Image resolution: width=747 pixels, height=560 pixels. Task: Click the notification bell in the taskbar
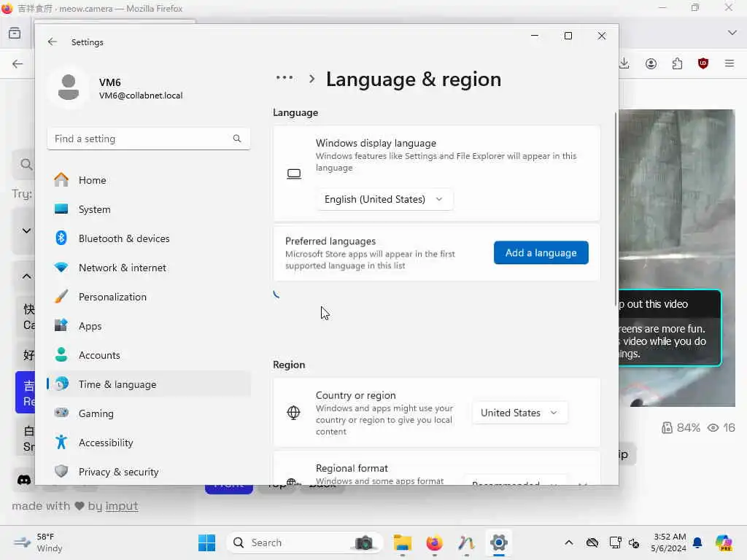coord(697,542)
